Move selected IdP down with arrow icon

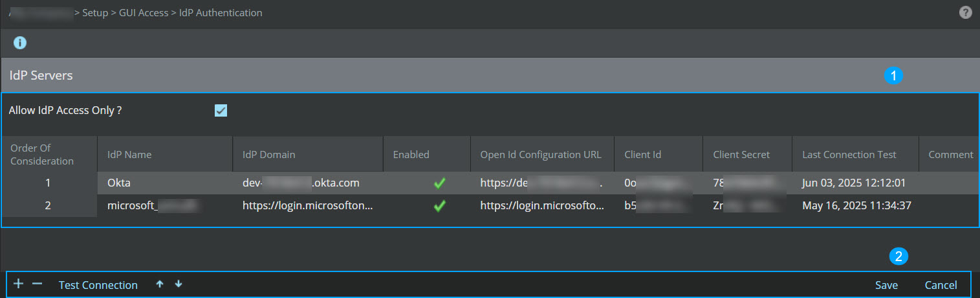[179, 284]
